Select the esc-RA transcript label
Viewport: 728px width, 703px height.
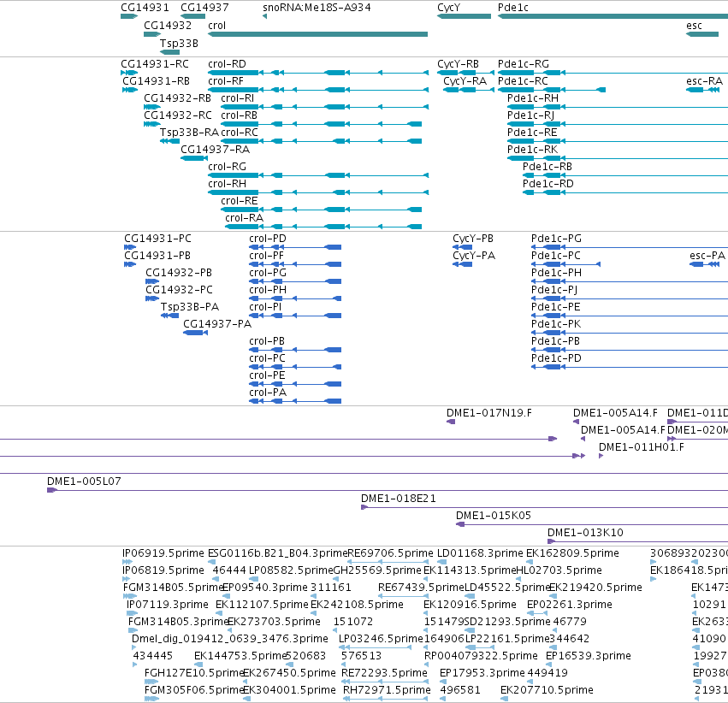(704, 81)
